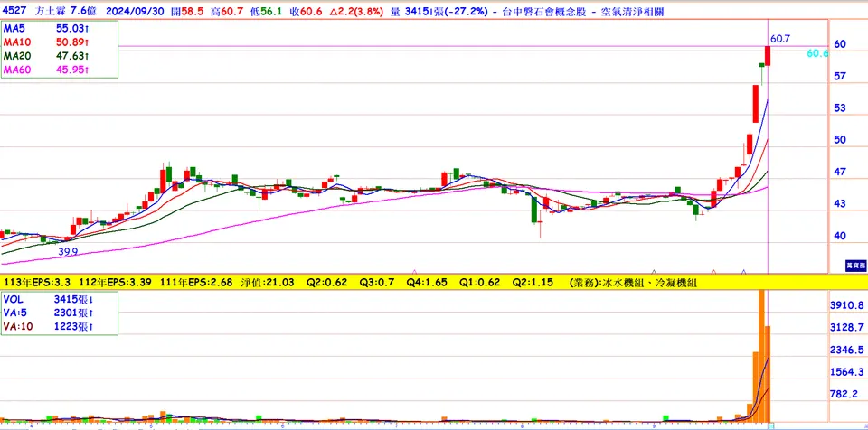Click the stock name 方土霖 in the header
Viewport: 868px width, 430px height.
click(x=49, y=11)
